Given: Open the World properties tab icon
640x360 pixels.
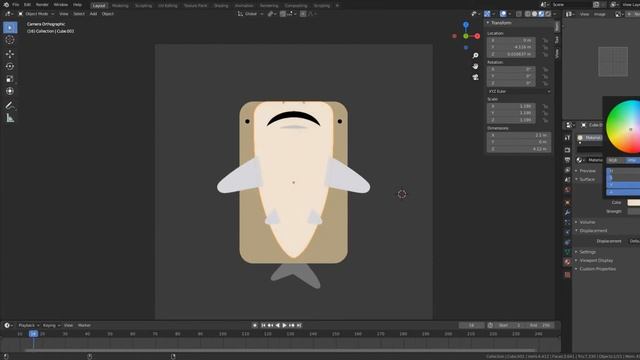Looking at the screenshot, I should point(567,190).
